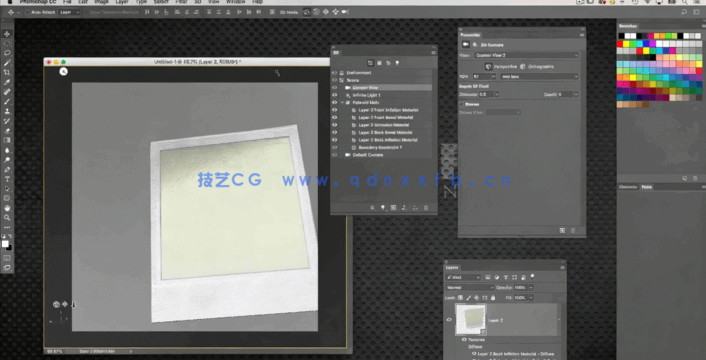The width and height of the screenshot is (706, 360).
Task: Filter layers by pixel layers icon
Action: click(489, 278)
